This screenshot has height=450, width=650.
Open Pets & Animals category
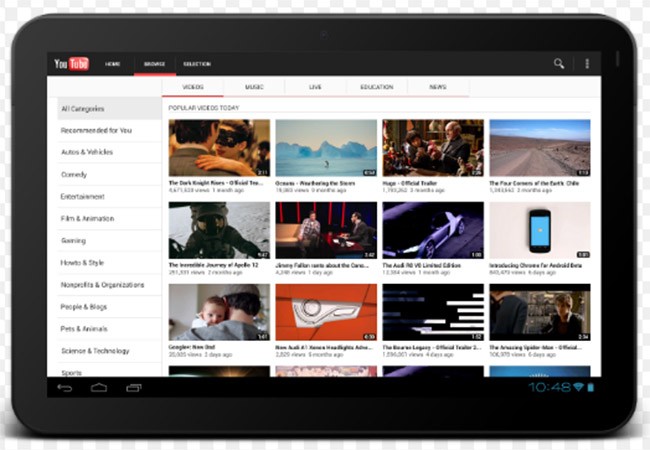109,329
